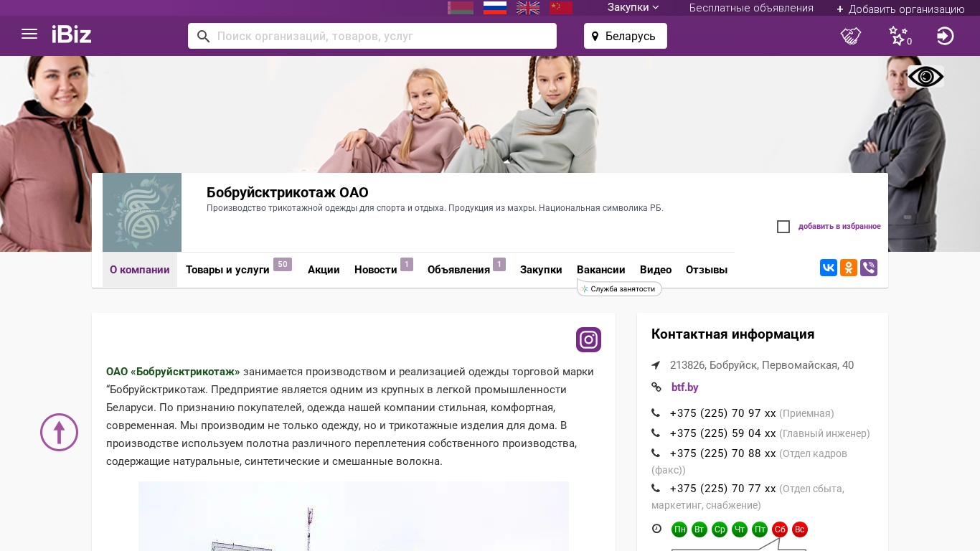Click the Пт weekday circle

pos(760,529)
